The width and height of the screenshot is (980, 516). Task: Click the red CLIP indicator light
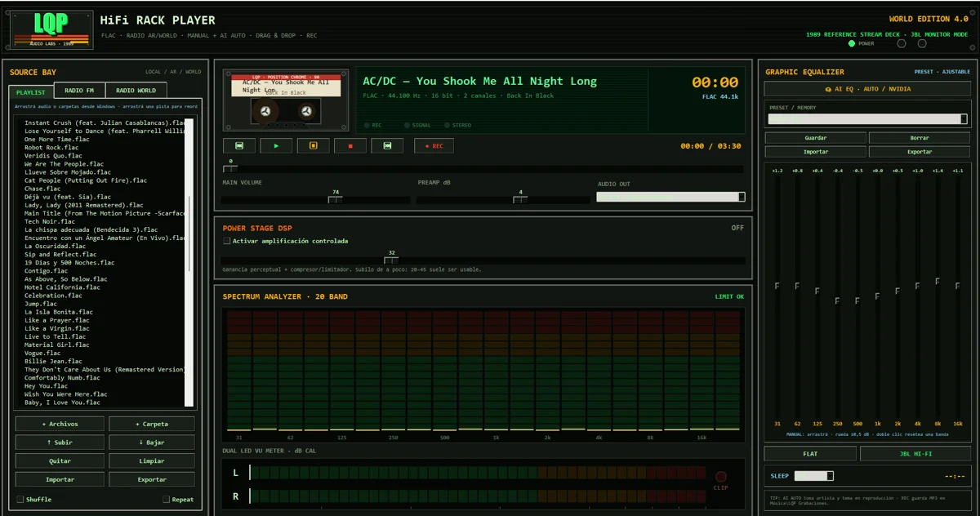pyautogui.click(x=720, y=477)
